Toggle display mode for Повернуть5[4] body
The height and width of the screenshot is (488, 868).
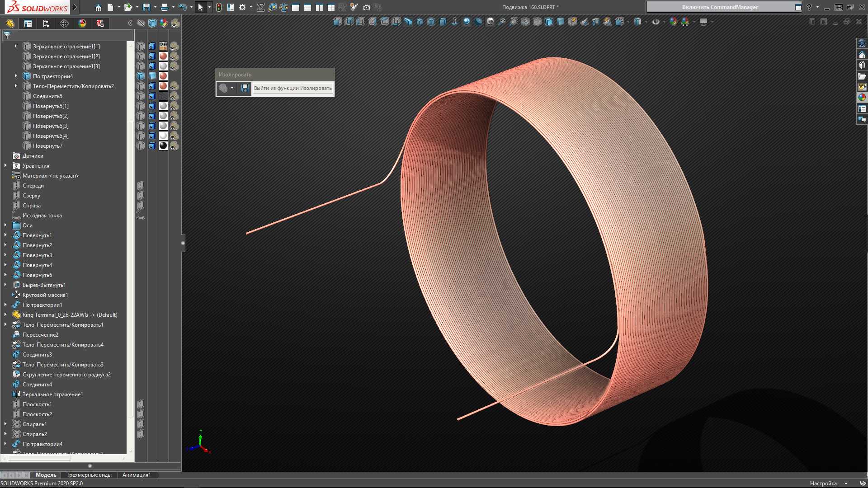152,136
